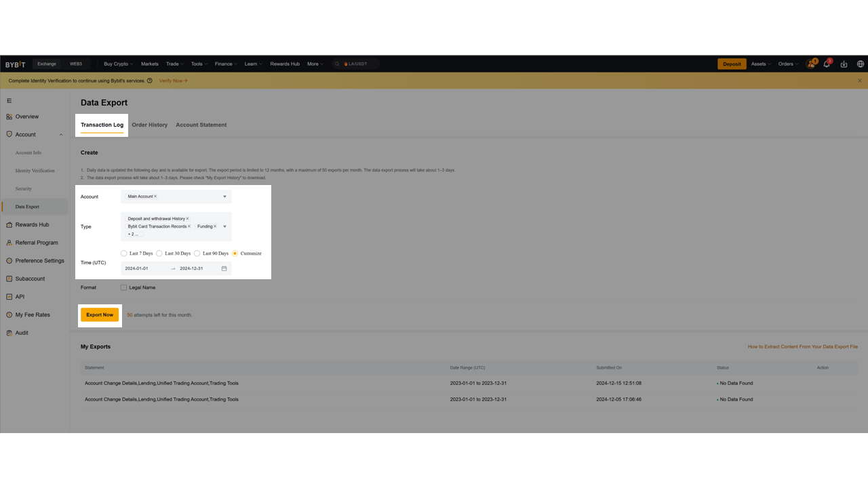
Task: Open the notifications bell icon
Action: tap(827, 64)
